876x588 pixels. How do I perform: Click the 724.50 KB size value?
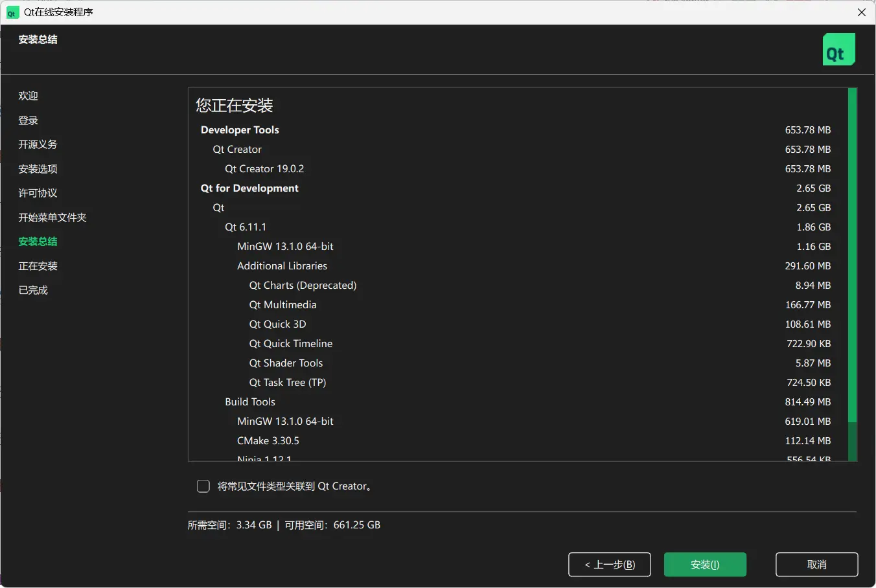809,383
